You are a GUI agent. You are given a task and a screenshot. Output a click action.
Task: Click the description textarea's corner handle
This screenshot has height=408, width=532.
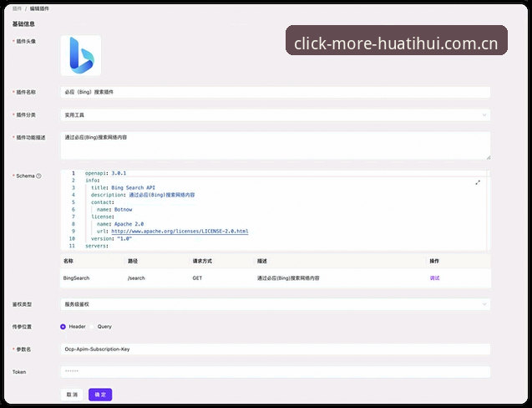[489, 157]
